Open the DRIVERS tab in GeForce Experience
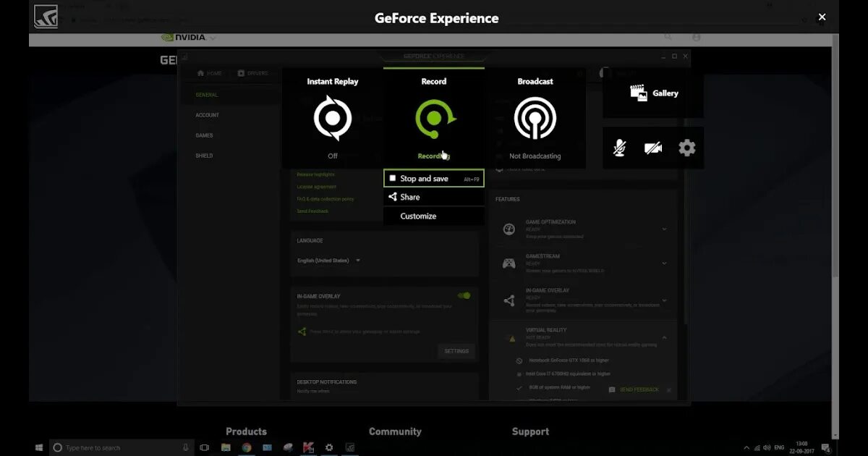This screenshot has width=868, height=456. pyautogui.click(x=252, y=73)
